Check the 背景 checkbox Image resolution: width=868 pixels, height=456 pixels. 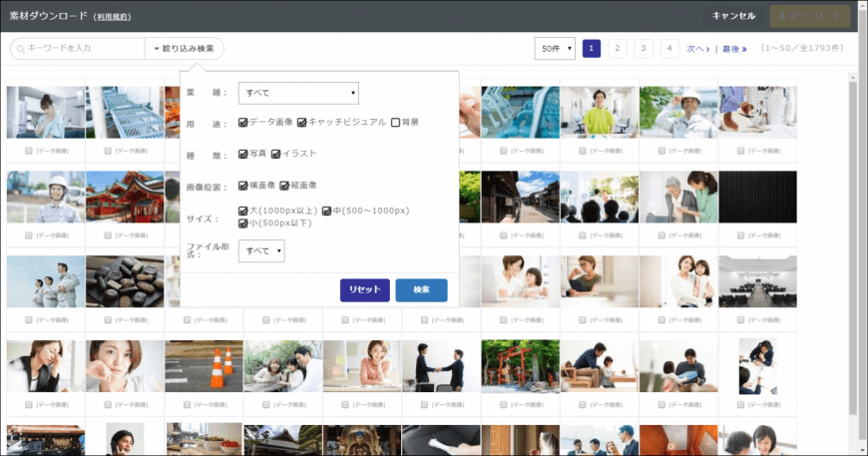(395, 123)
